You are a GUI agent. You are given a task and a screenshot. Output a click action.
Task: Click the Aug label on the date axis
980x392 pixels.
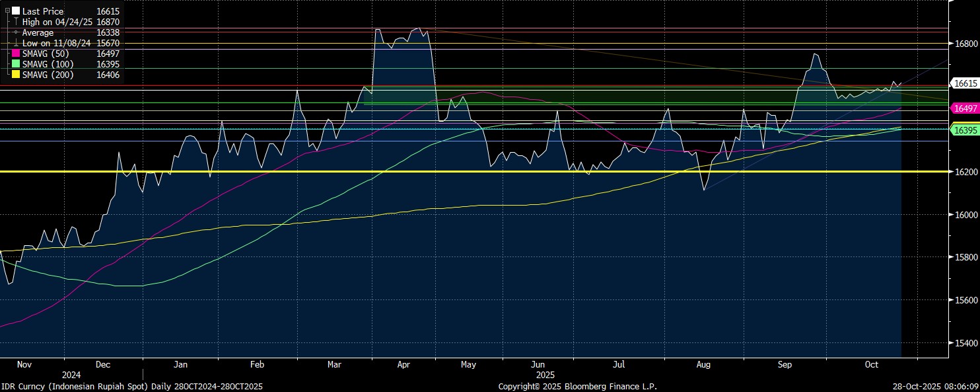coord(703,364)
